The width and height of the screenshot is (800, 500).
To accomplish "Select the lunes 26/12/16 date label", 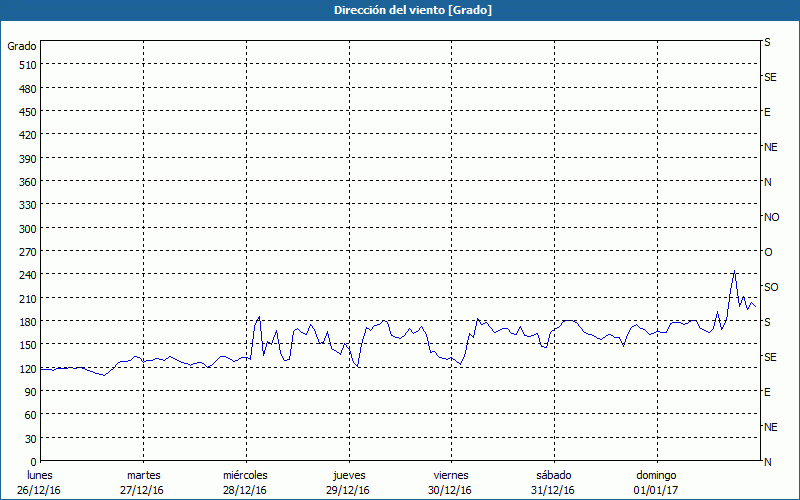I will 41,482.
